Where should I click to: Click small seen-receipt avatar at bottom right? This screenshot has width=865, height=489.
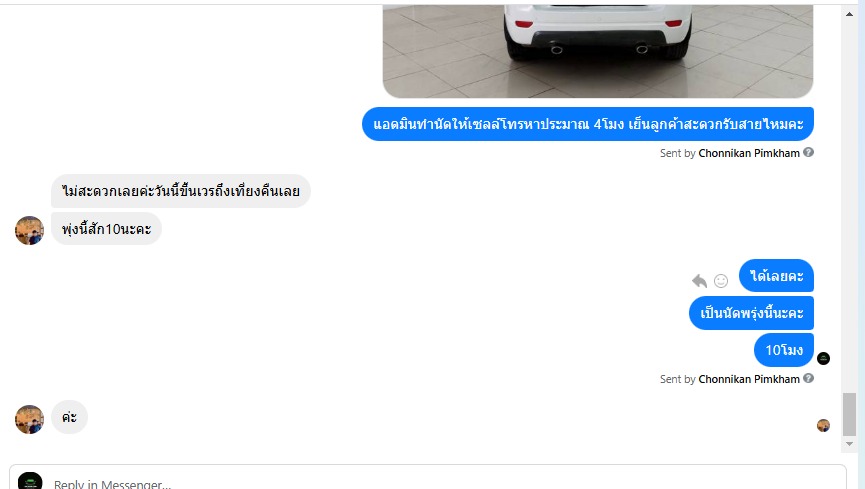tap(823, 425)
